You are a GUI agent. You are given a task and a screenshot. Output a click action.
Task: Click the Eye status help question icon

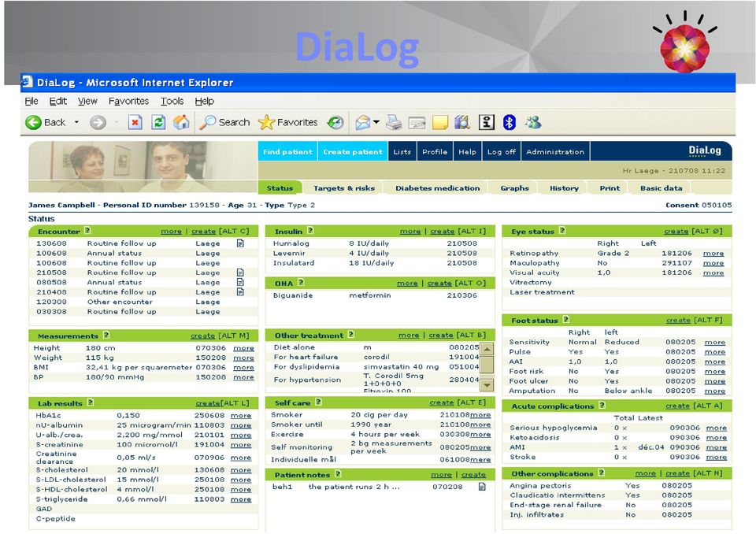[562, 231]
